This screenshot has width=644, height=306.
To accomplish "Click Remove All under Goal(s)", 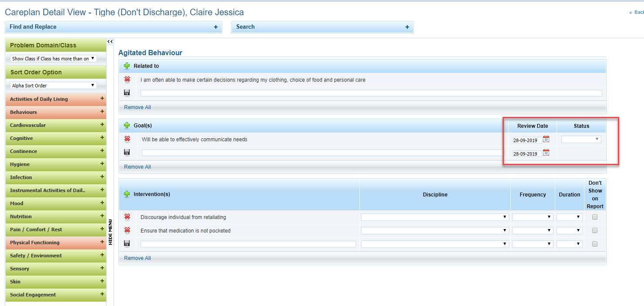I will [x=138, y=167].
